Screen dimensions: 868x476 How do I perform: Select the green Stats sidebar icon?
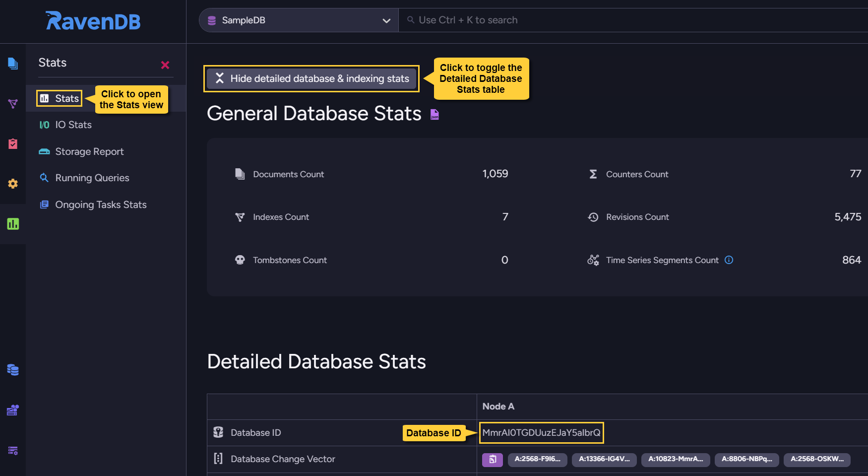tap(13, 224)
